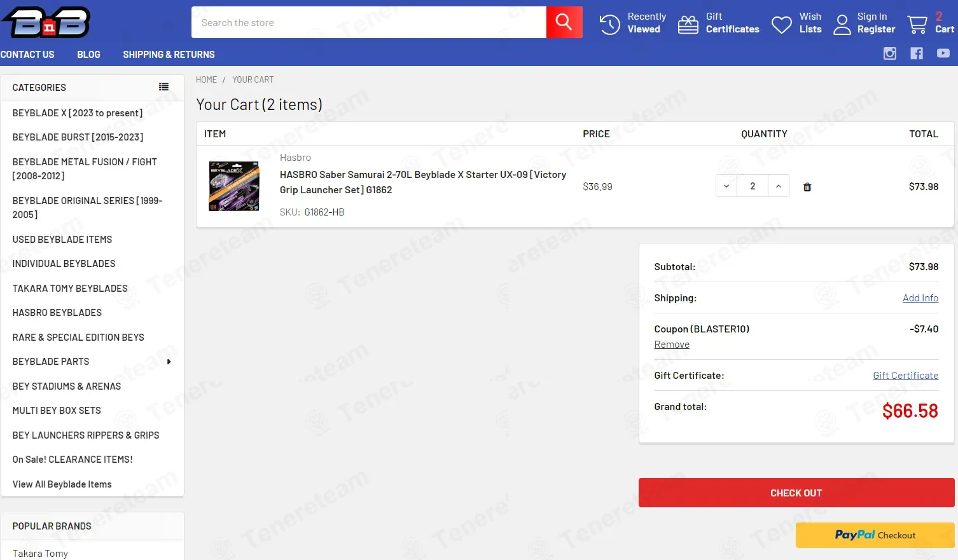This screenshot has height=560, width=958.
Task: Visit the store's Facebook page
Action: 917,53
